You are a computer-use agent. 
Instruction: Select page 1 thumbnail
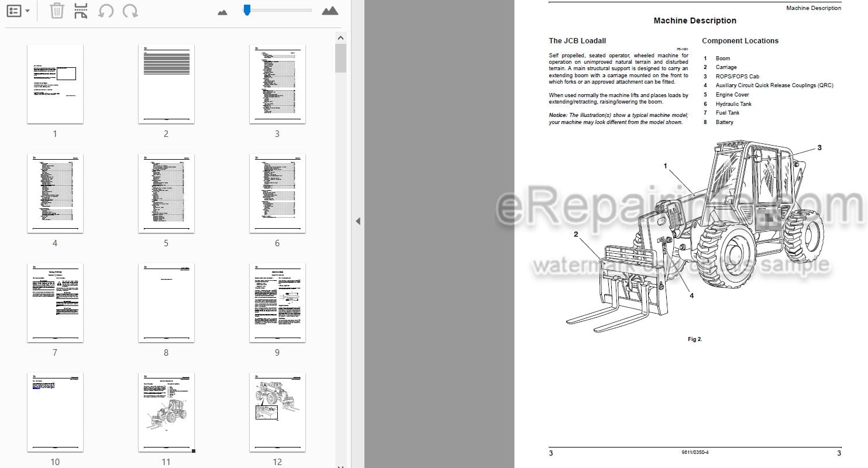pos(55,84)
